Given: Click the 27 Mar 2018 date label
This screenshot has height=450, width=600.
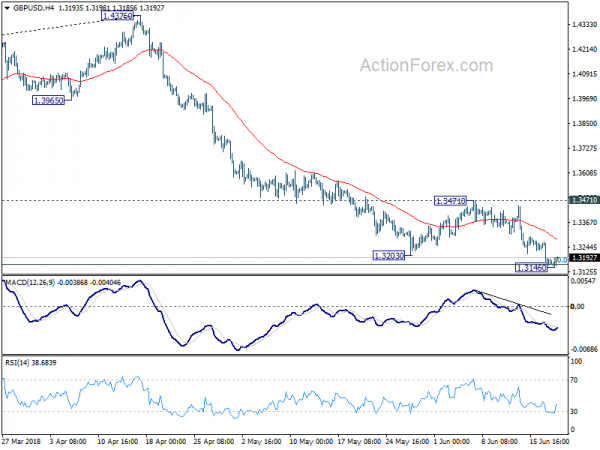Looking at the screenshot, I should tap(21, 441).
